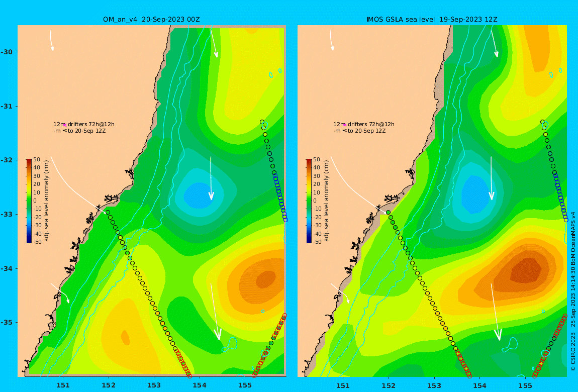The height and width of the screenshot is (392, 578).
Task: Click longitude 151 under the OM_an_v4 map
Action: coord(63,385)
